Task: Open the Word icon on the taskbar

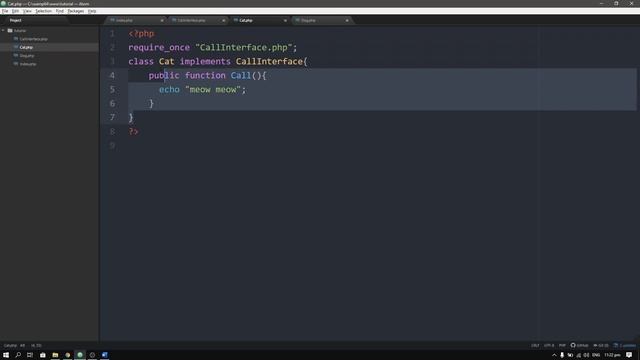Action: pos(104,355)
